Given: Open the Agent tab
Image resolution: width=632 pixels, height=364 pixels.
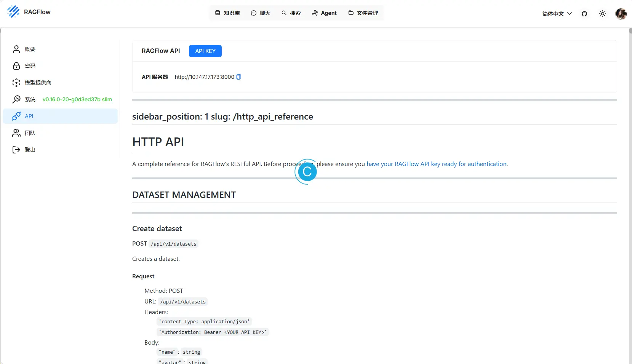Looking at the screenshot, I should pos(324,13).
